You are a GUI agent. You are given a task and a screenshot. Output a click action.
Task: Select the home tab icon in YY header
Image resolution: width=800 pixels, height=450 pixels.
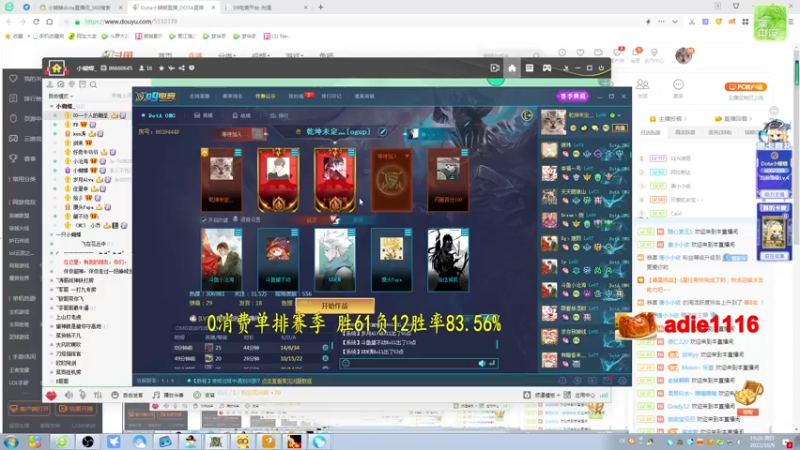click(512, 68)
